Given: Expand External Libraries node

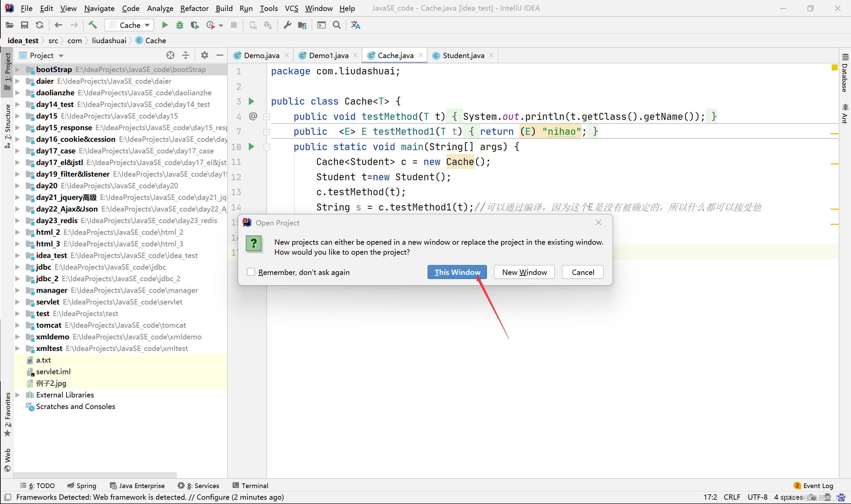Looking at the screenshot, I should pyautogui.click(x=18, y=395).
